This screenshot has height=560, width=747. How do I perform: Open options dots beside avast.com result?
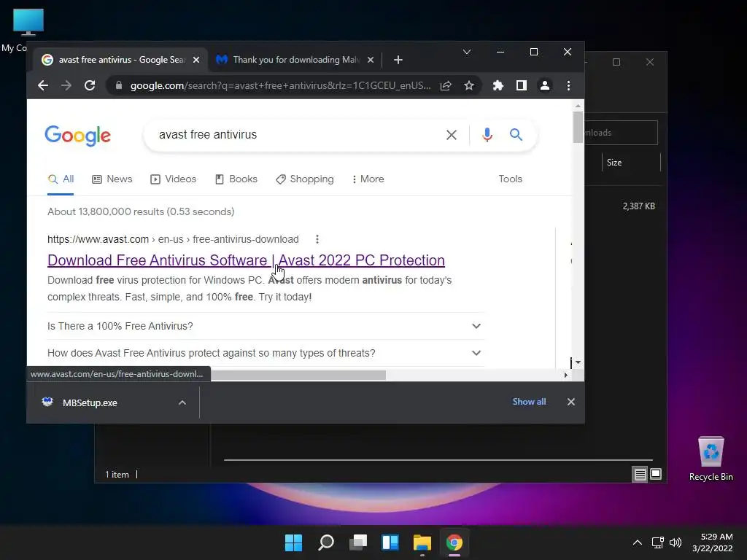(317, 239)
